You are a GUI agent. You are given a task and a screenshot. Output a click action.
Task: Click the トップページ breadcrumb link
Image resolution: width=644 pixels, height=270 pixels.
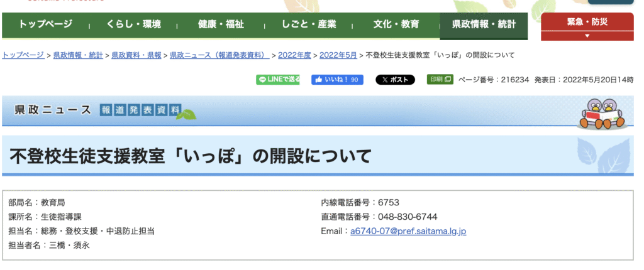coord(23,55)
